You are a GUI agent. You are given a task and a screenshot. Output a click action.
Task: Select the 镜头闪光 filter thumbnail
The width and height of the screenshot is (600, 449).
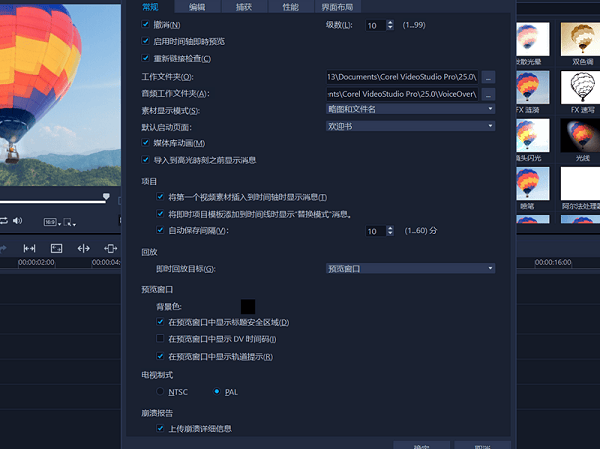[533, 136]
